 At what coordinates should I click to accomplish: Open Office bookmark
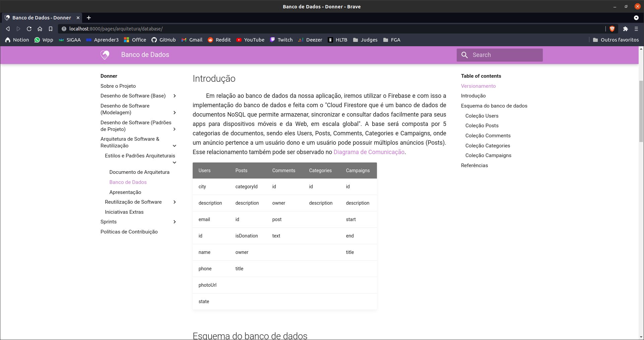pos(135,40)
